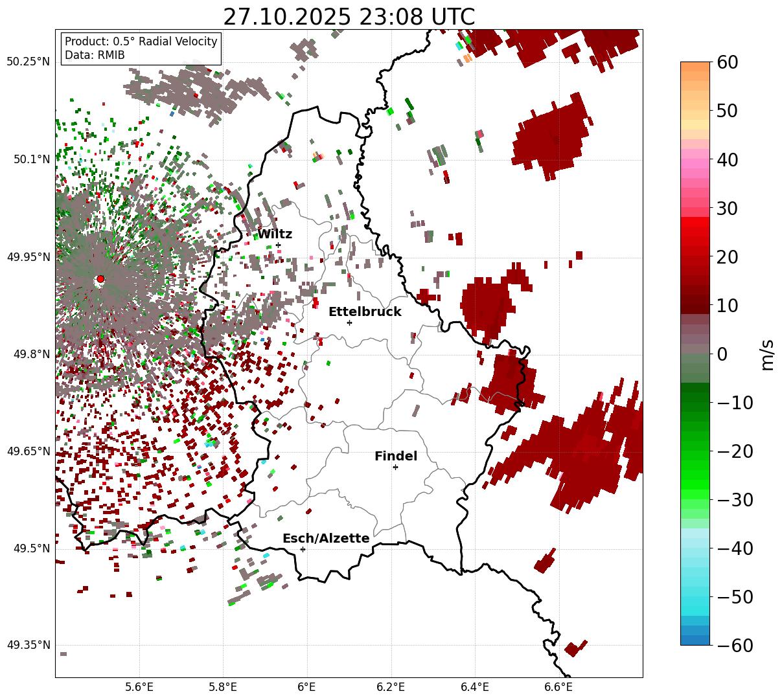Click the Wiltz station cross marker
The image size is (782, 700).
(279, 245)
